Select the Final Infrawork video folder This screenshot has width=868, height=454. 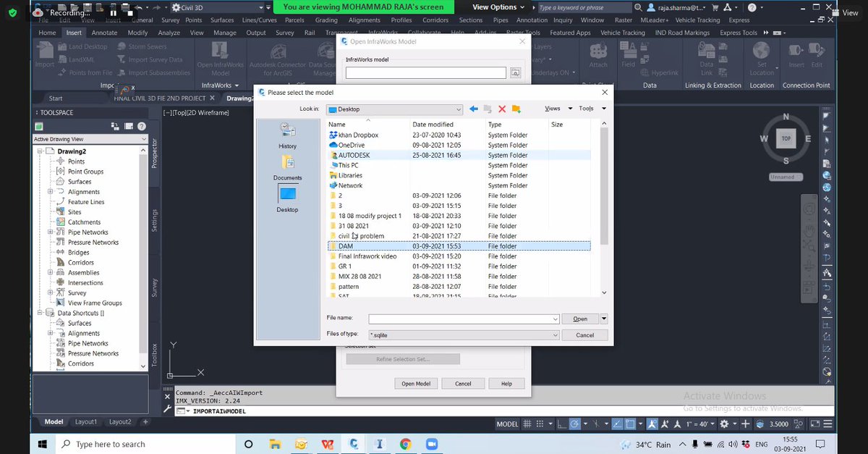pos(367,256)
